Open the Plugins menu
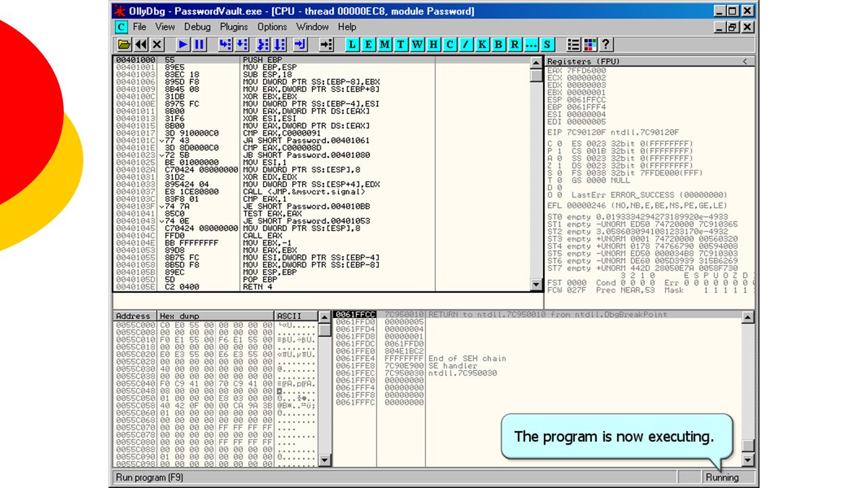 pos(234,27)
